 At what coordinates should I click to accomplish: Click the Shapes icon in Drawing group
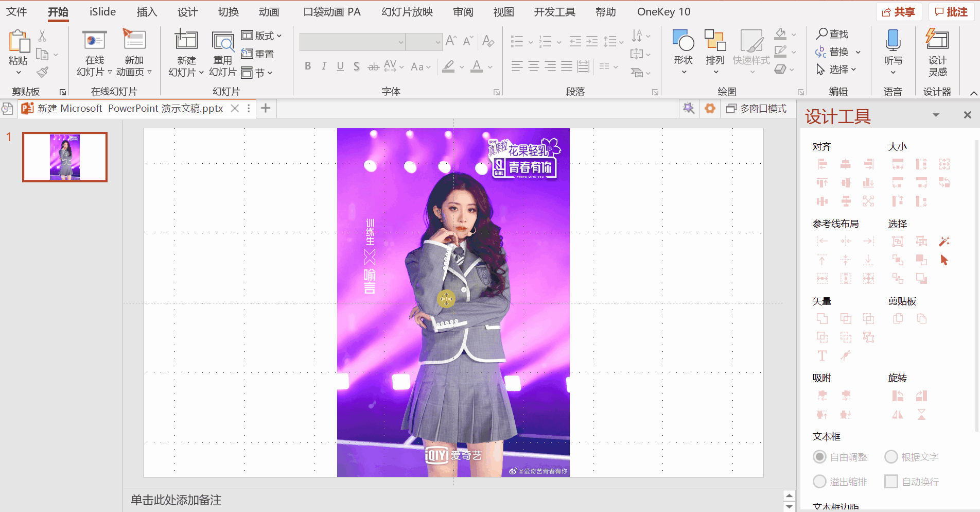tap(684, 40)
